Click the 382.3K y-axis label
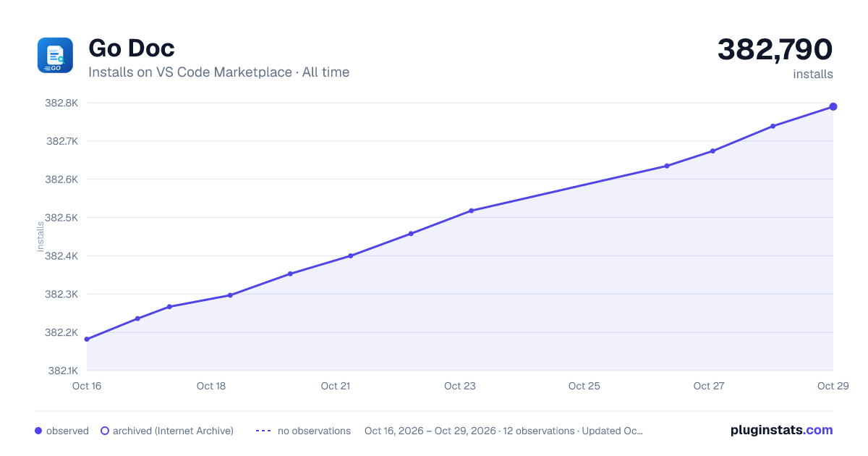Viewport: 868px width, 456px height. (x=61, y=294)
